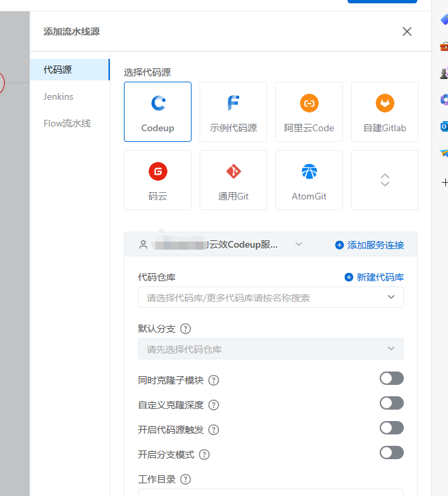
Task: Turn on 开启代码源触发 switch
Action: pos(392,428)
